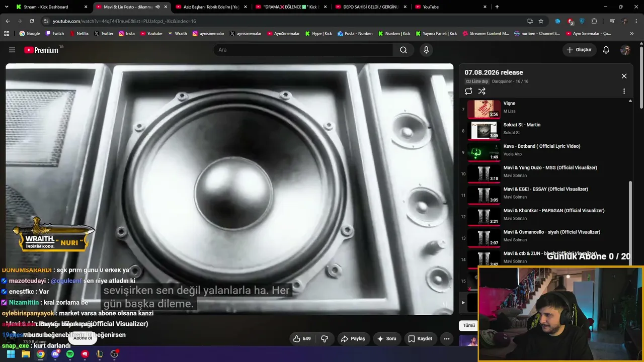The image size is (644, 362).
Task: Expand the tab search dropdown
Action: (x=8, y=7)
